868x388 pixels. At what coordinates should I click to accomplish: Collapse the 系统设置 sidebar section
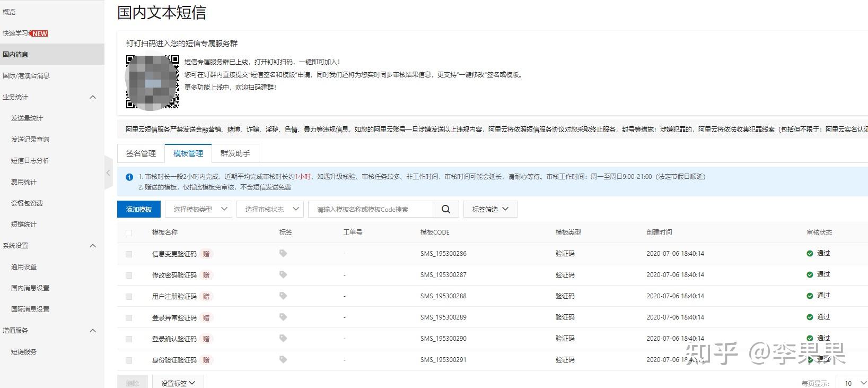pyautogui.click(x=93, y=246)
